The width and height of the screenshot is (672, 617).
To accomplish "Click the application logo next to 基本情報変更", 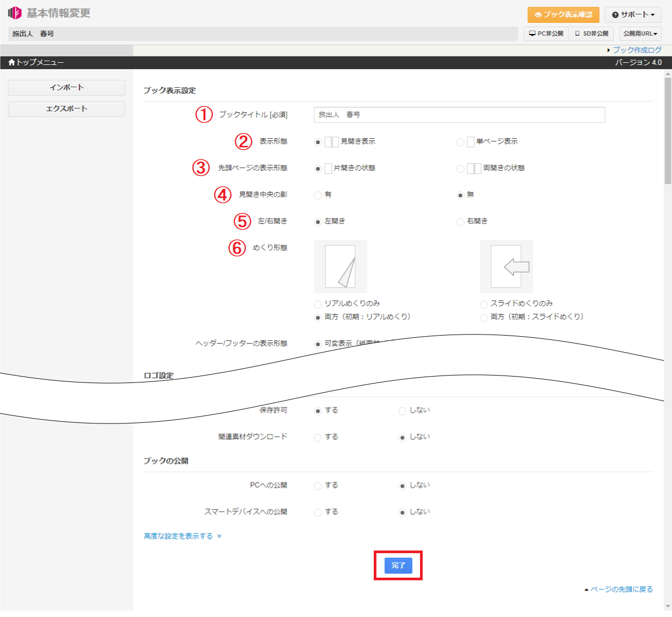I will pos(15,13).
